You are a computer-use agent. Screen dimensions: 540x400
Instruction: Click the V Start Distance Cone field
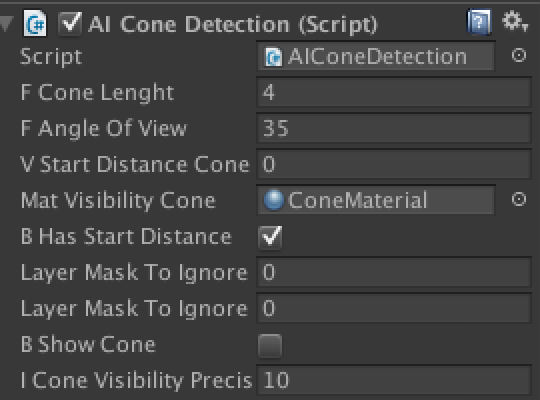click(x=394, y=164)
